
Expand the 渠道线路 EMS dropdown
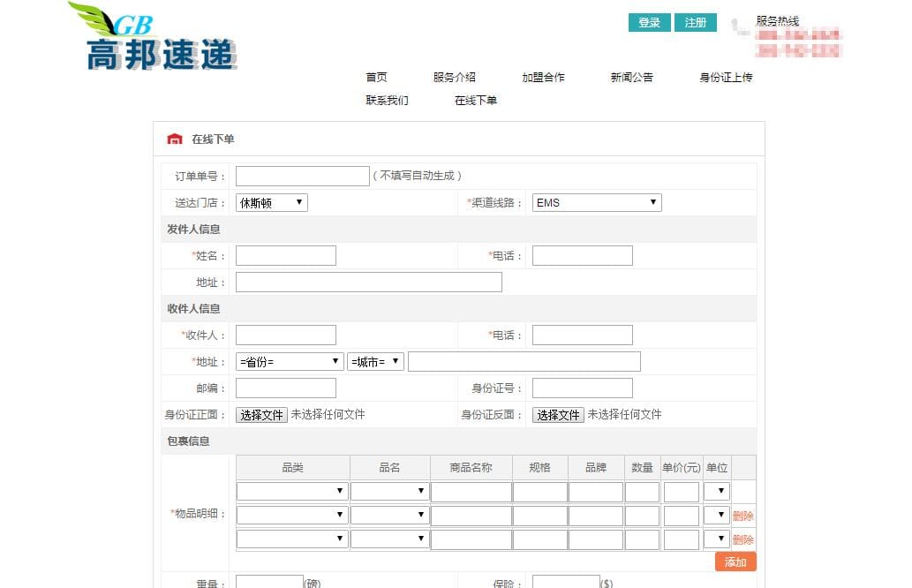597,202
